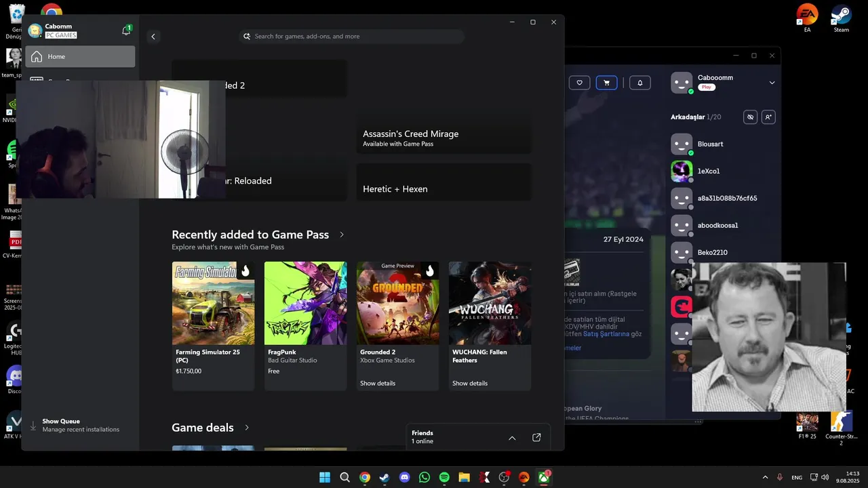Open the Recycle Bin on the desktop
The image size is (868, 488).
point(16,20)
